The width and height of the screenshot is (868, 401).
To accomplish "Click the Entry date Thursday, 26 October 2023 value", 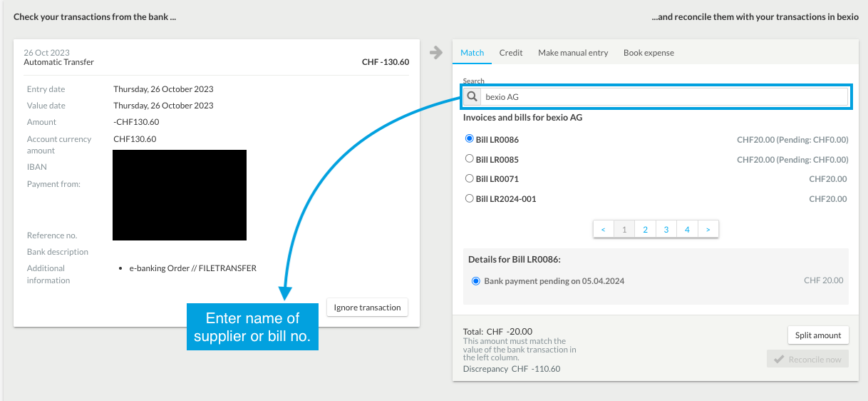I will pos(163,89).
